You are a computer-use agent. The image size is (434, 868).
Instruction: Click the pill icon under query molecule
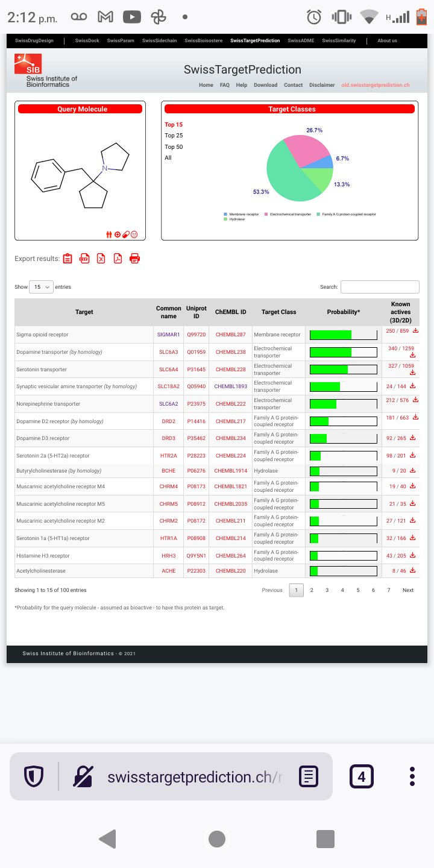click(126, 234)
